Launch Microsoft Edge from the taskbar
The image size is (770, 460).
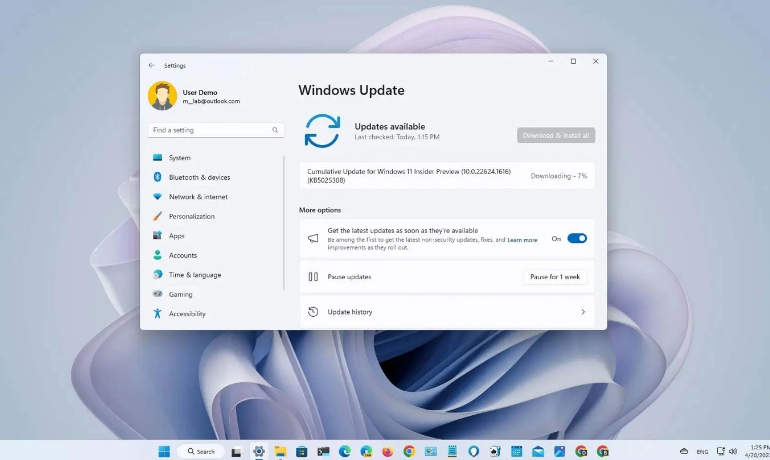[345, 451]
